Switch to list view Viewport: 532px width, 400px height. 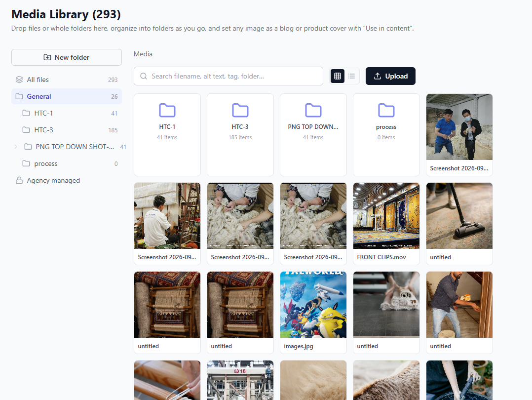351,76
